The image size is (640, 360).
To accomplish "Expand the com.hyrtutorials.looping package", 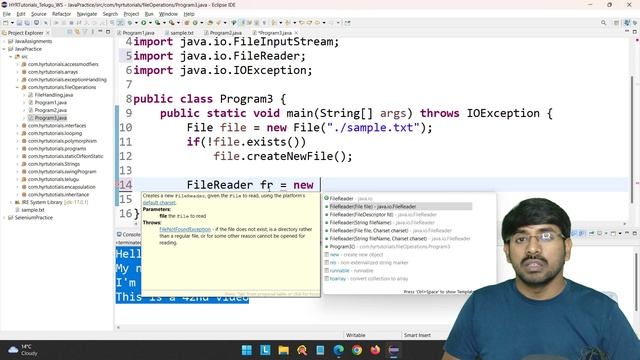I will 18,133.
